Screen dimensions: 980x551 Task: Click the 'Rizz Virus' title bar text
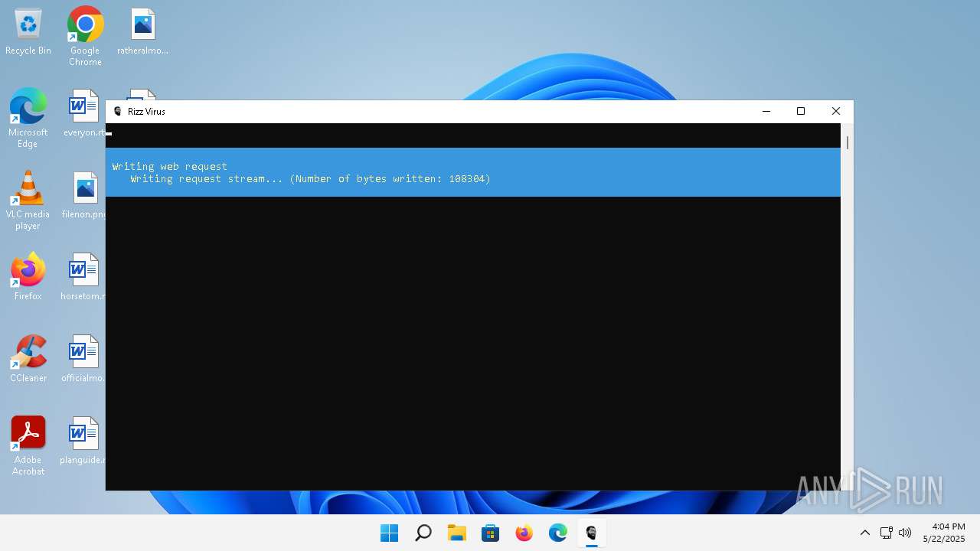(x=146, y=112)
